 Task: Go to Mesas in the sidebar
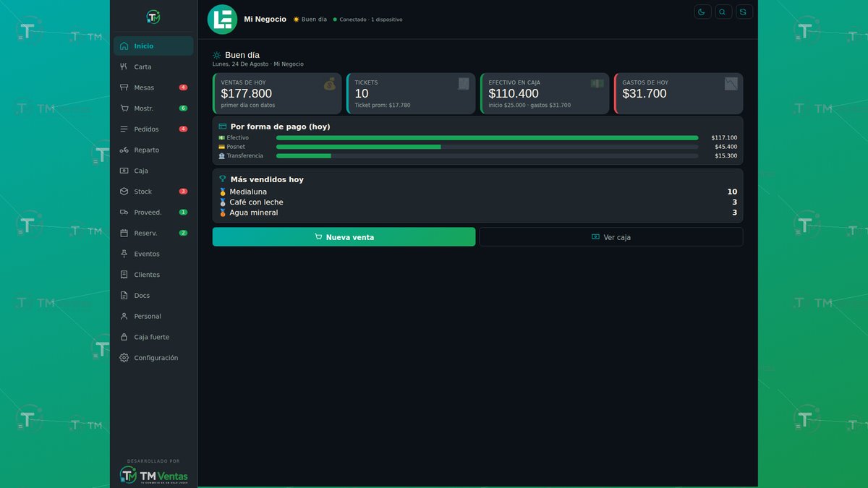153,87
